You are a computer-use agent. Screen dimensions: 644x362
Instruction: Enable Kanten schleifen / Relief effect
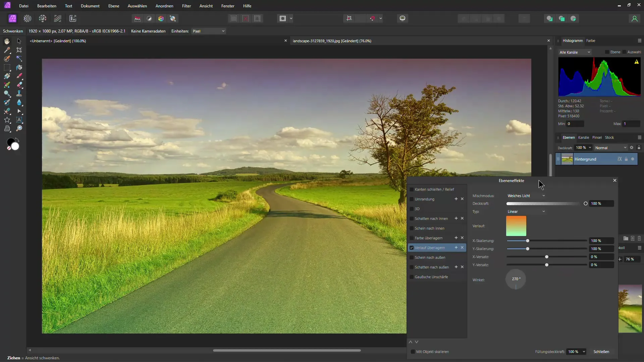[412, 189]
